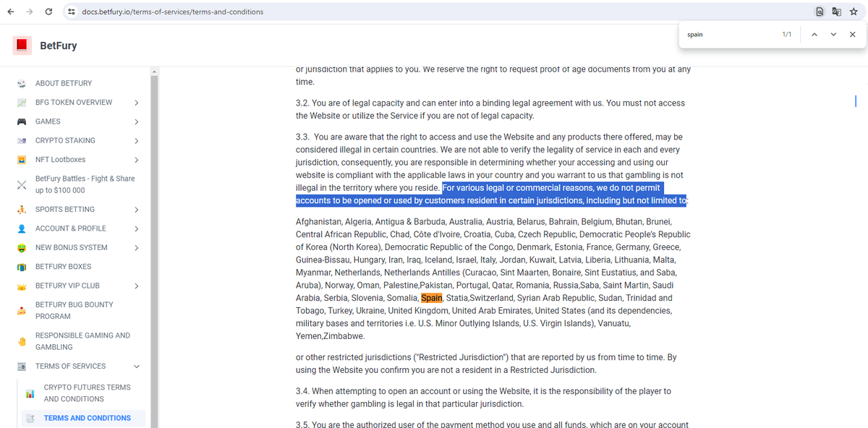868x428 pixels.
Task: Expand BFG TOKEN OVERVIEW chevron
Action: tap(136, 103)
